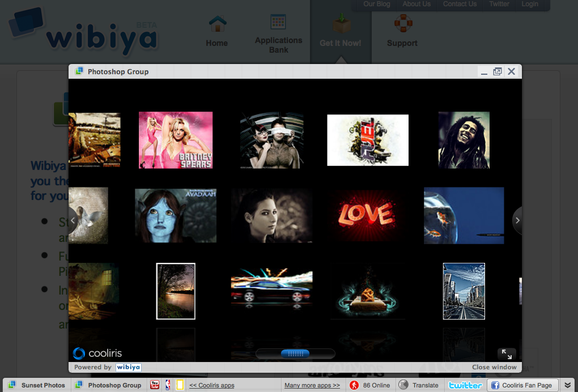Close the Photoshop Group popup
The height and width of the screenshot is (392, 578).
click(511, 71)
